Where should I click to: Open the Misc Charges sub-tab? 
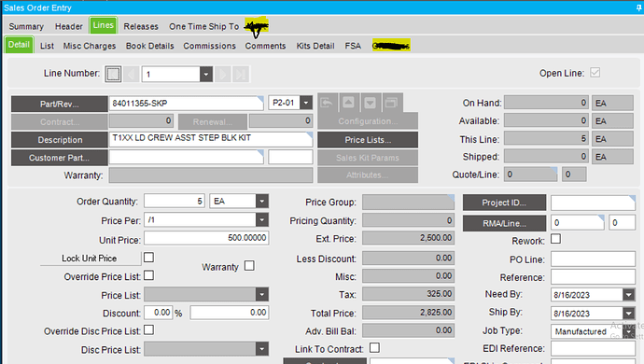tap(90, 46)
